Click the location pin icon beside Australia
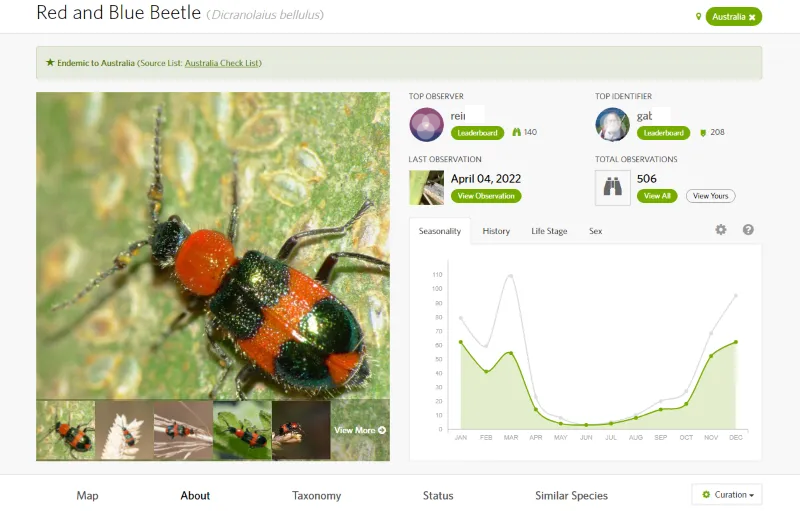Screen dimensions: 800x511 pyautogui.click(x=698, y=17)
